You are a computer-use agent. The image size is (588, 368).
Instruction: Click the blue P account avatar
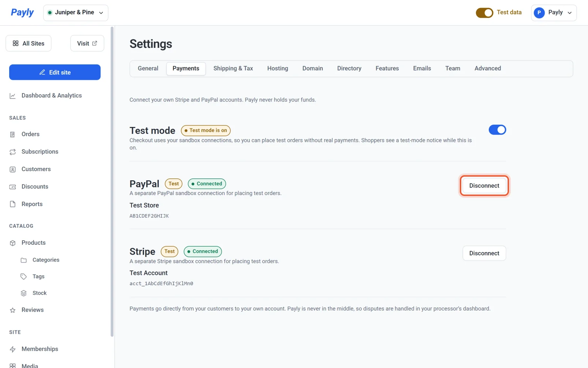click(x=539, y=13)
